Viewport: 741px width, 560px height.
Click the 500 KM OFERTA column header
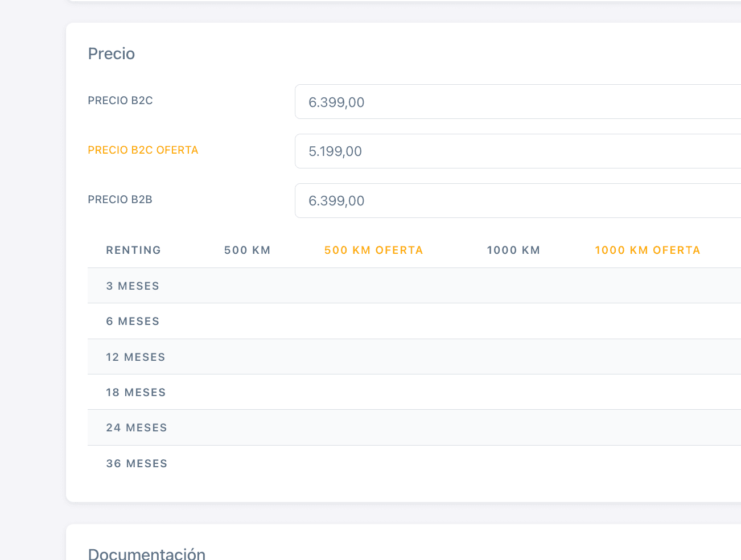pos(373,250)
